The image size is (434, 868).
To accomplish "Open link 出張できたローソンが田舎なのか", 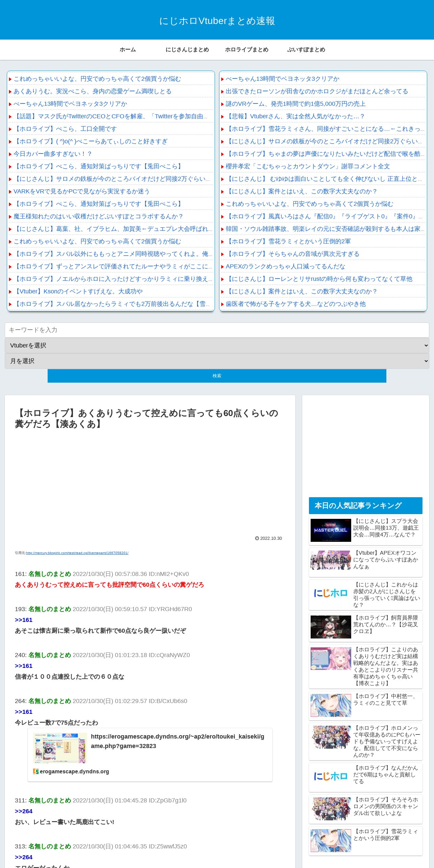I will point(317,91).
